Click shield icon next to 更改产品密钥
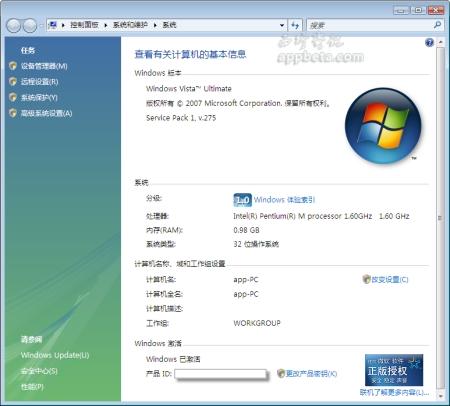The width and height of the screenshot is (450, 406). [281, 373]
